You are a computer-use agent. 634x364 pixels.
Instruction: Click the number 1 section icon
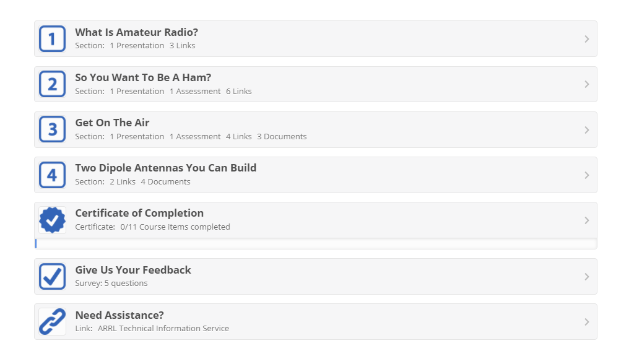click(x=52, y=39)
